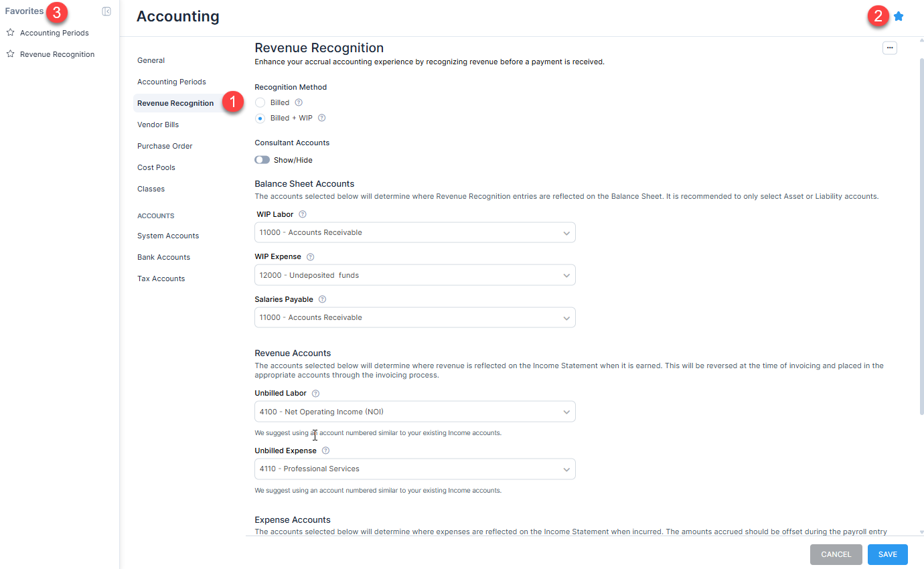Open the help tooltip beside WIP Labor
Viewport: 924px width, 569px height.
(x=301, y=214)
